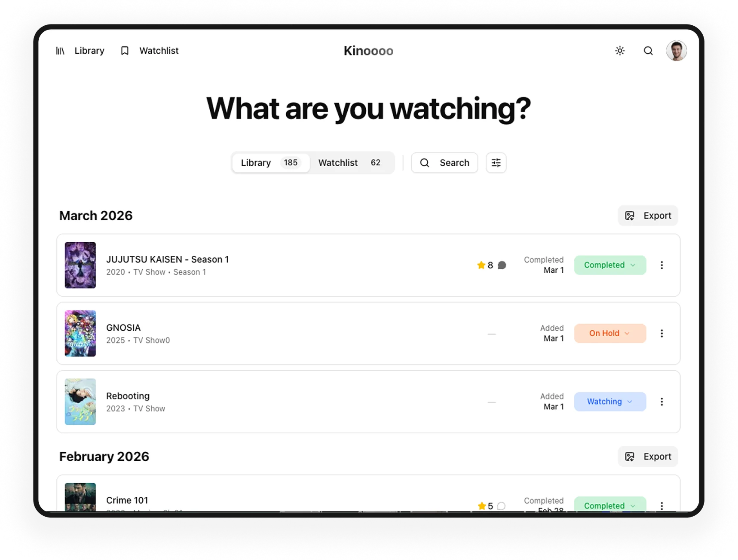Toggle the light/dark theme sun icon
Screen dimensions: 738x560
pyautogui.click(x=620, y=51)
